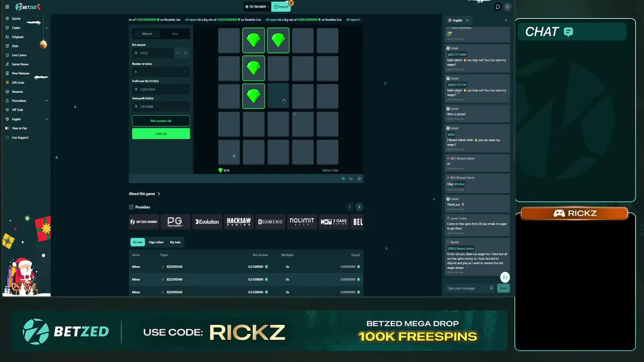This screenshot has width=644, height=362.
Task: Dismiss the big win ticker with red X
Action: coord(361,20)
